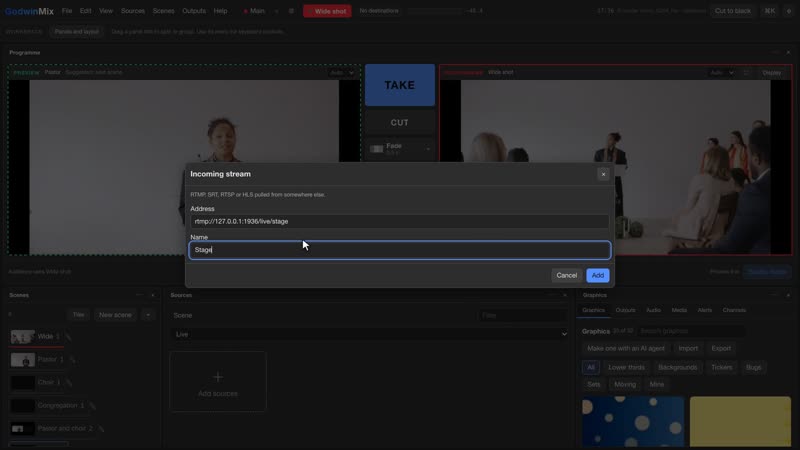Click the Sources filter field
This screenshot has height=450, width=800.
pos(523,315)
